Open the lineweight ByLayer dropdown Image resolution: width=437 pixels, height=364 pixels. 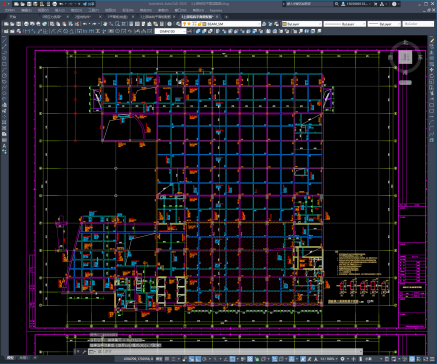398,24
